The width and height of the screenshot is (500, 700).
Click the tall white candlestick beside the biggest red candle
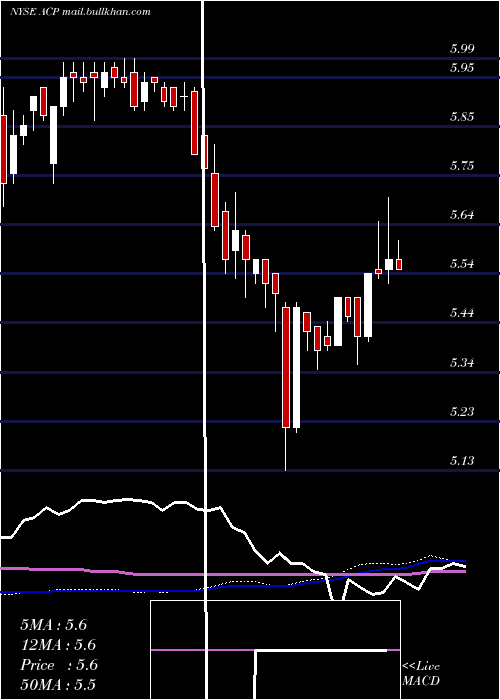[296, 367]
